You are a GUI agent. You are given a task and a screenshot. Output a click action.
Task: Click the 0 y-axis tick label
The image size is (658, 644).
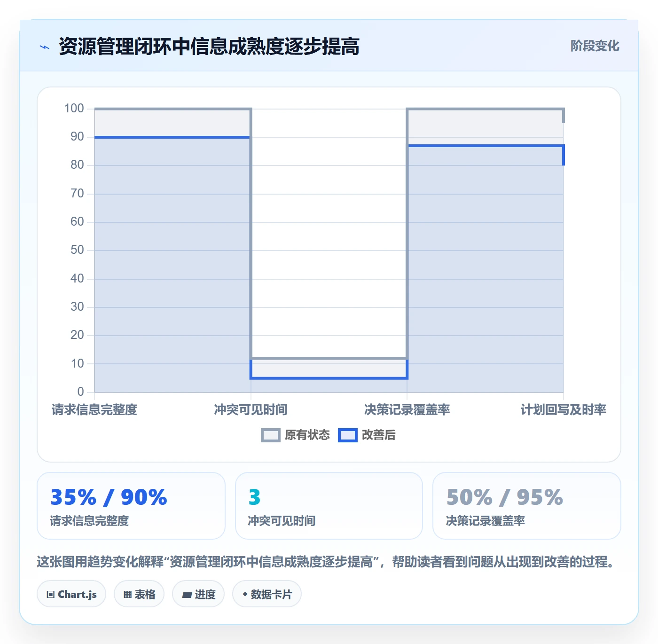(x=80, y=392)
